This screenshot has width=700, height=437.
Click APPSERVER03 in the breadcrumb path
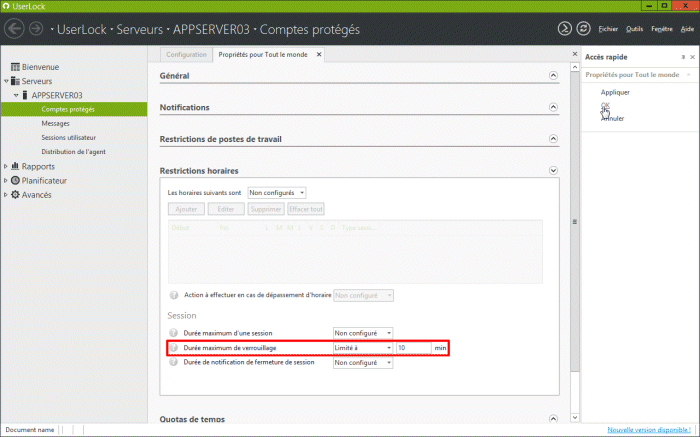click(211, 29)
